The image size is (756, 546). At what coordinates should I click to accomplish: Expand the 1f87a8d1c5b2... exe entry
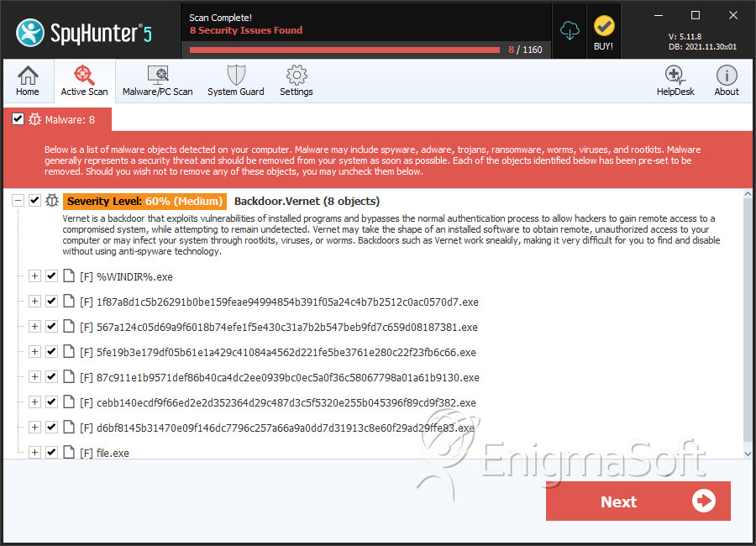tap(34, 301)
